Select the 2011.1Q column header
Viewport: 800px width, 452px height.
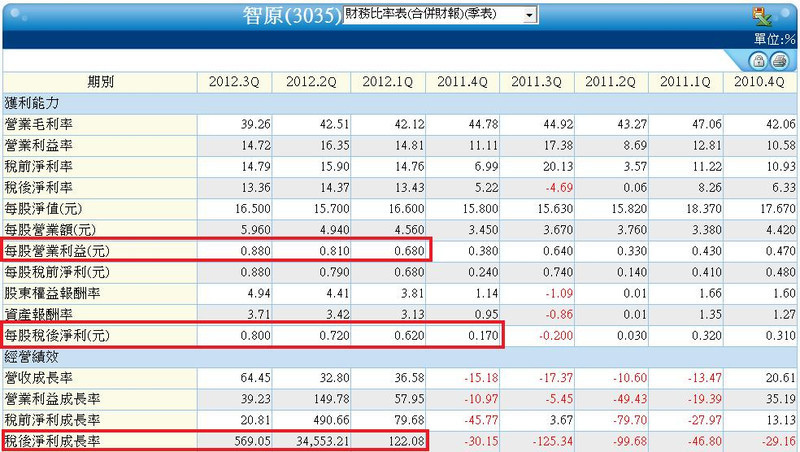[685, 82]
